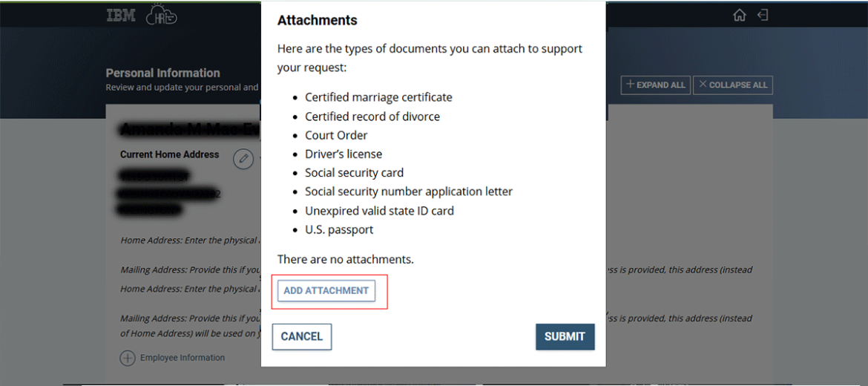Viewport: 868px width, 386px height.
Task: Submit the attachments request
Action: click(x=565, y=336)
